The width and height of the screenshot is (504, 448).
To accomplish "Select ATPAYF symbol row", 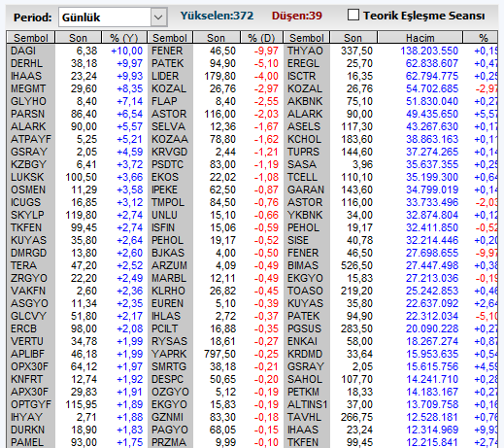I will point(31,139).
